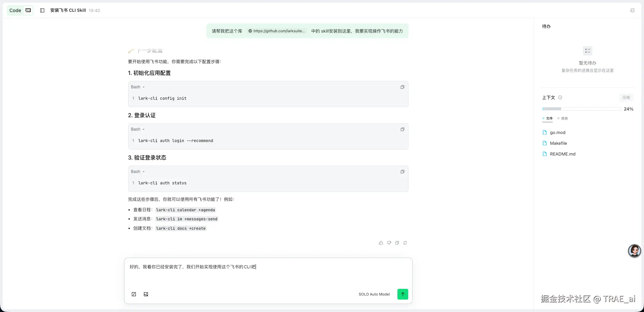Click the 19:40 timestamp in the header
644x312 pixels.
(x=95, y=11)
